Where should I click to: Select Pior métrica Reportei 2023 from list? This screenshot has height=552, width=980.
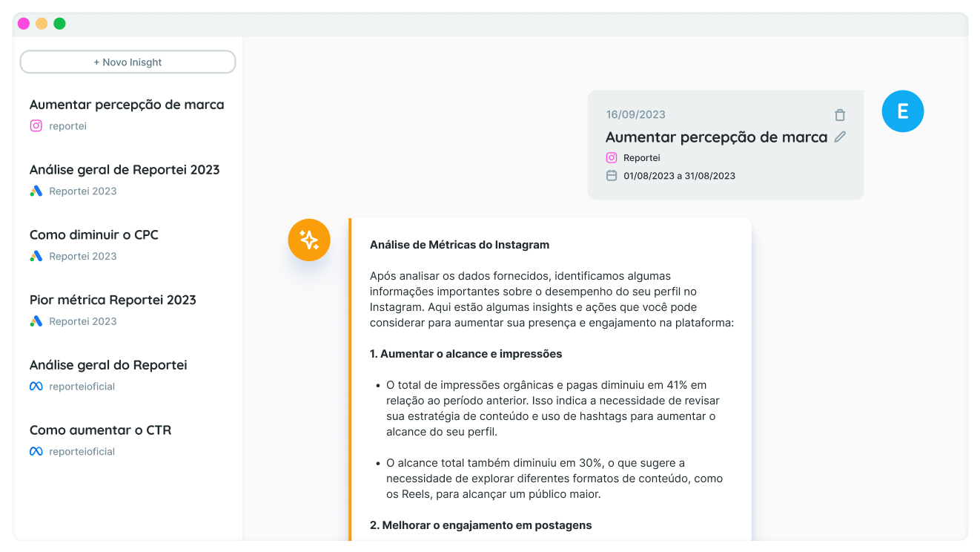click(x=113, y=300)
